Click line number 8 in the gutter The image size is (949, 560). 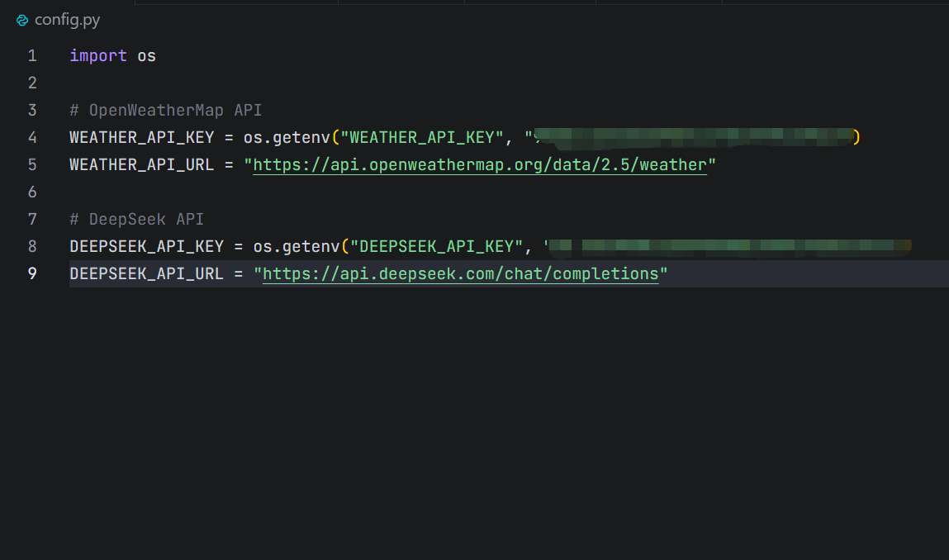coord(32,246)
